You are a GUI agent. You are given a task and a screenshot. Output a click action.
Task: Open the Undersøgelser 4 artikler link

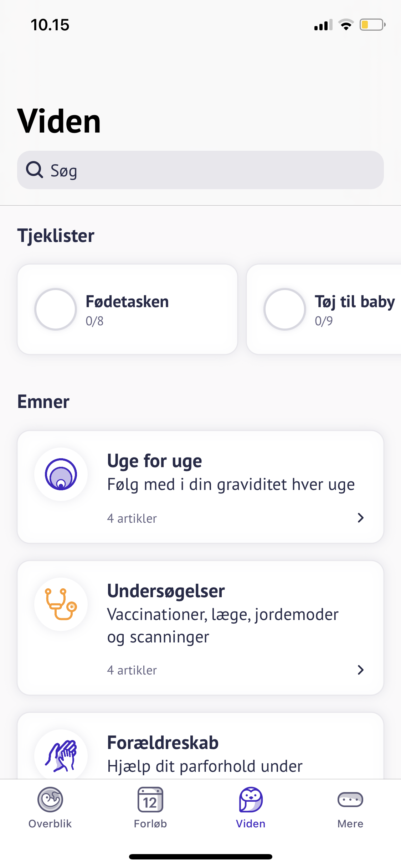click(x=132, y=670)
